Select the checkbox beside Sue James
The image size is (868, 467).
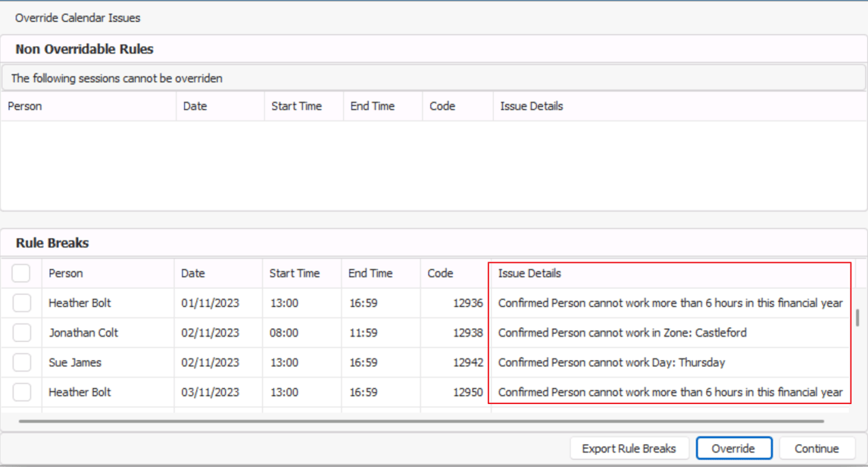click(22, 362)
